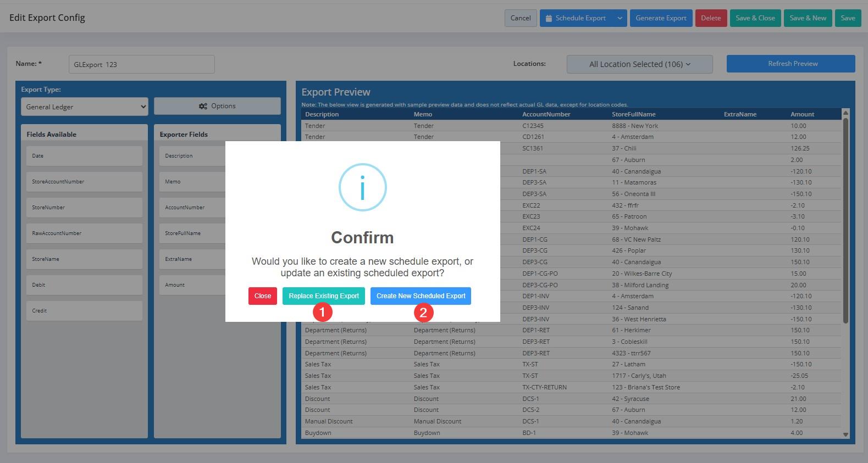868x463 pixels.
Task: Click Replace Existing Export button
Action: tap(323, 296)
